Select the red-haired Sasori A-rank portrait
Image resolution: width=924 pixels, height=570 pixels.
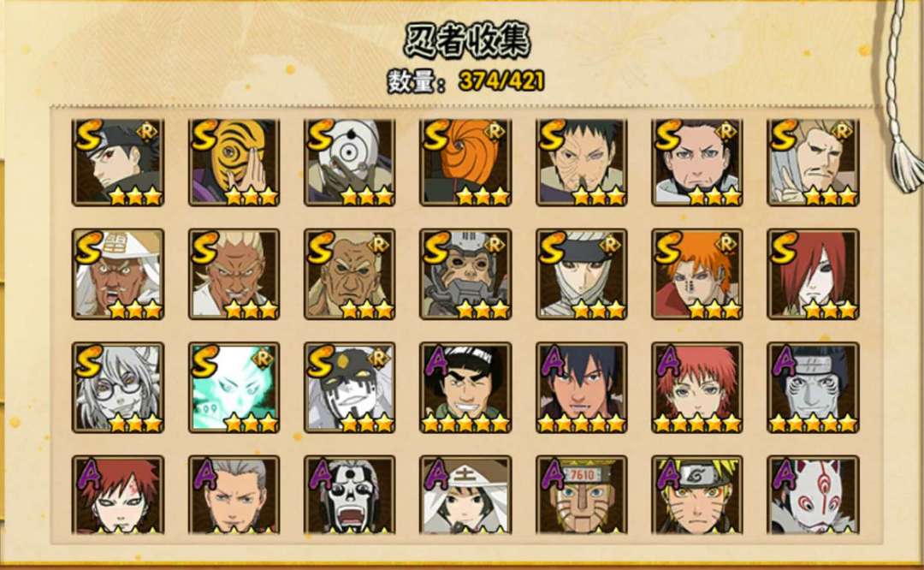pos(697,387)
